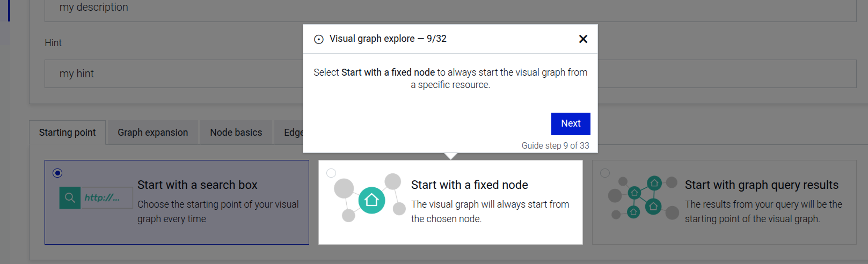Screen dimensions: 868x264
Task: Select the 'Start with a search box' radio button
Action: tap(57, 173)
